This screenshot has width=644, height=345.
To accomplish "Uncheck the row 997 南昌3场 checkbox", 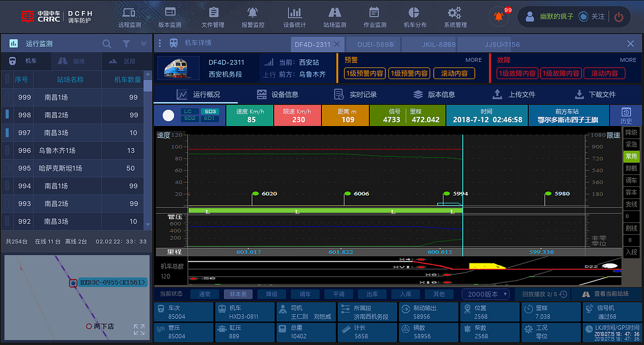I will click(x=7, y=132).
